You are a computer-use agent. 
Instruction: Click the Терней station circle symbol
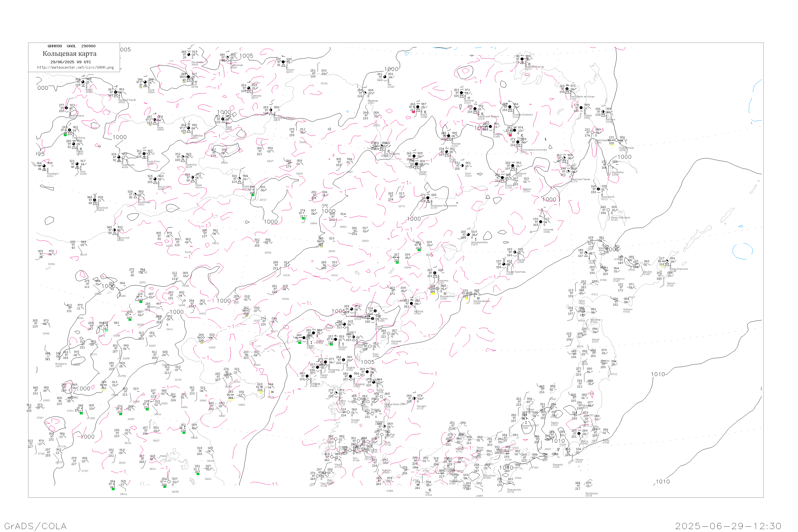tap(515, 252)
